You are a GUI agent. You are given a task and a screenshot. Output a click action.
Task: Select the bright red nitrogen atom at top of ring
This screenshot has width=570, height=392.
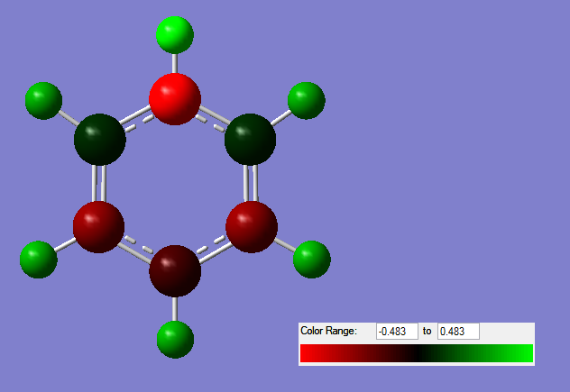(175, 99)
